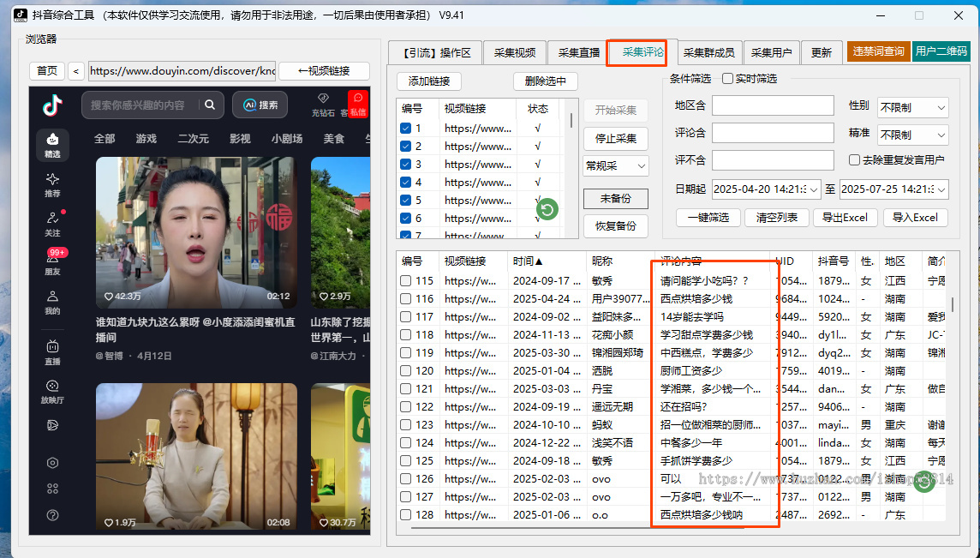Click the magnifier search icon
The image size is (980, 558).
[x=210, y=105]
